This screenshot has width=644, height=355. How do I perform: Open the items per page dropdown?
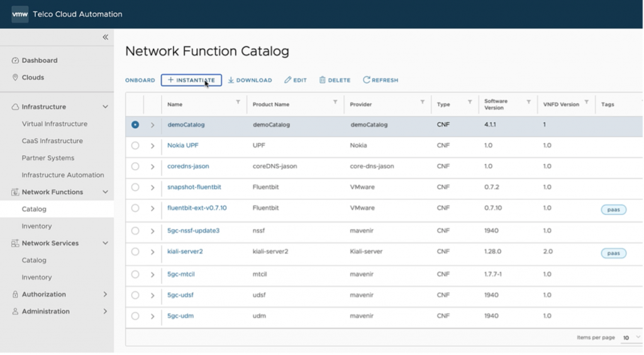pyautogui.click(x=628, y=338)
